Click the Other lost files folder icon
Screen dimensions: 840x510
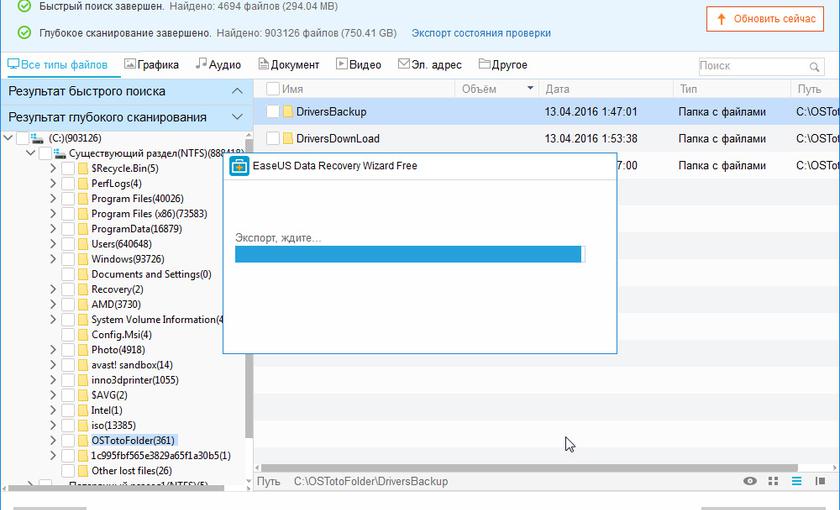[x=82, y=471]
